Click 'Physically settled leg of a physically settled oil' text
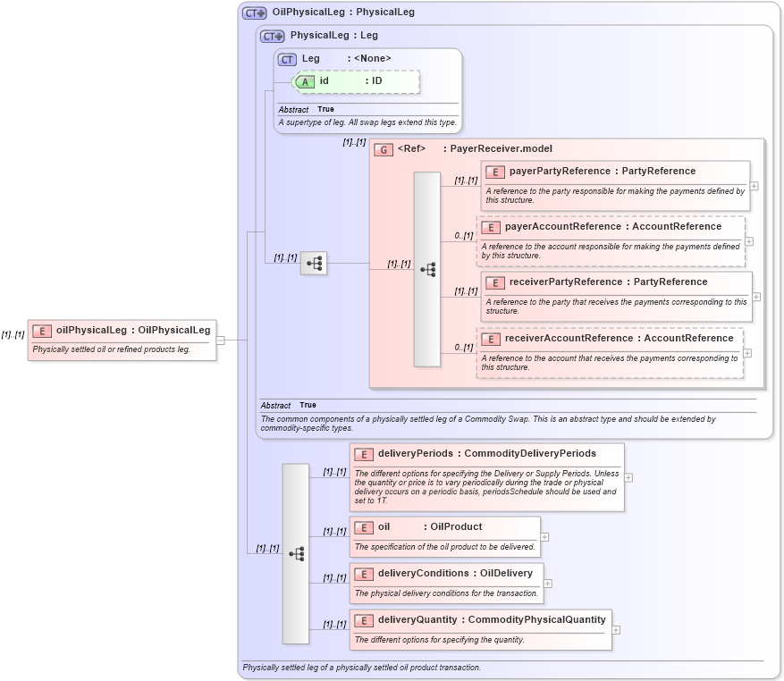This screenshot has width=784, height=681. coord(361,668)
